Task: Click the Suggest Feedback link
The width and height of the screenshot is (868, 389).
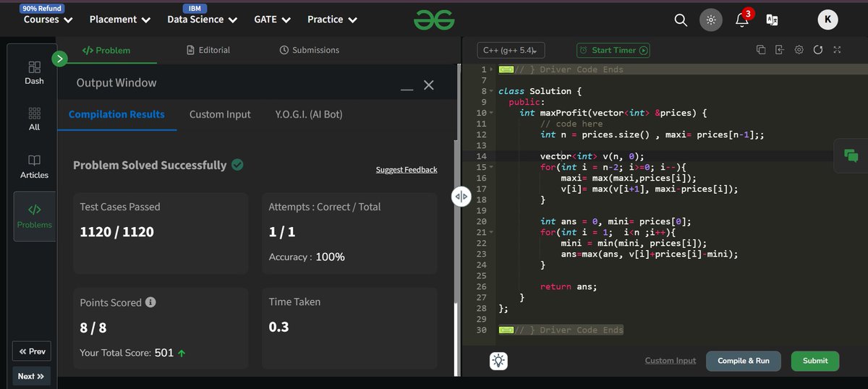Action: [407, 170]
